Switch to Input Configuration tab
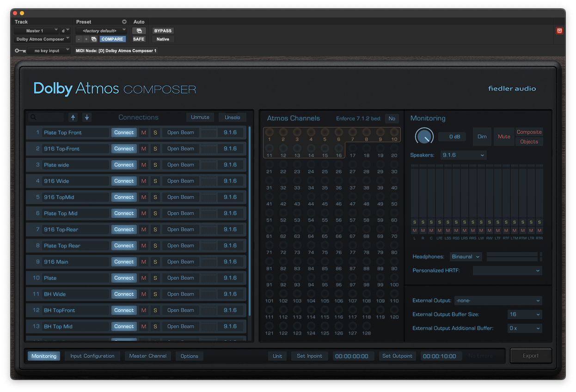 point(92,356)
